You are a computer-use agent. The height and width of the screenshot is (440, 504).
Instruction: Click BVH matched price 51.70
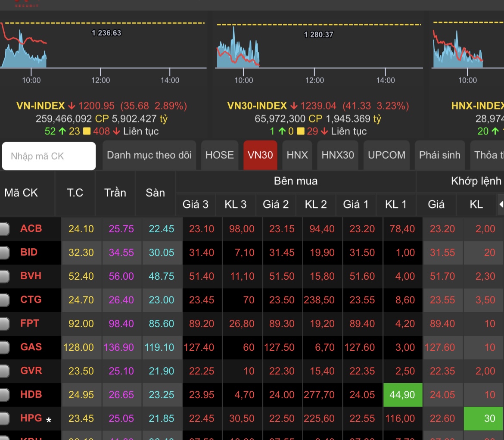[x=442, y=276]
